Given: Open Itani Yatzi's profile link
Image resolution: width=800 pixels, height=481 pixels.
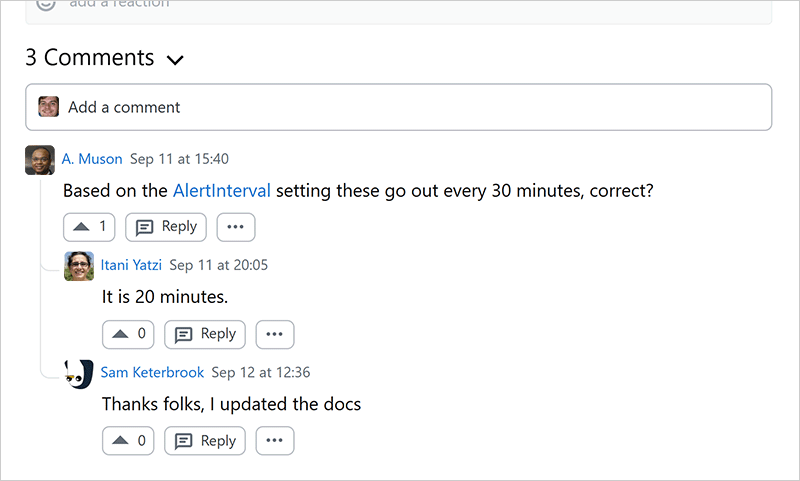Looking at the screenshot, I should (131, 265).
